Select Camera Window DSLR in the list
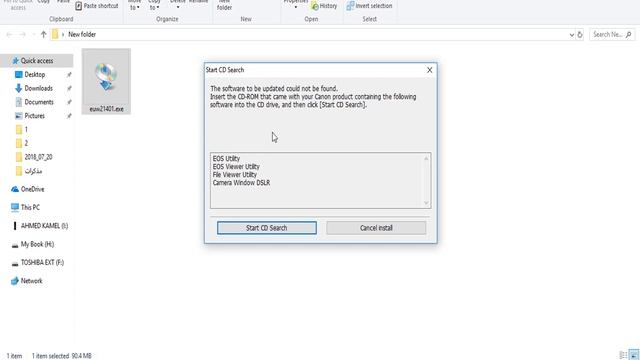The width and height of the screenshot is (640, 360). (241, 183)
